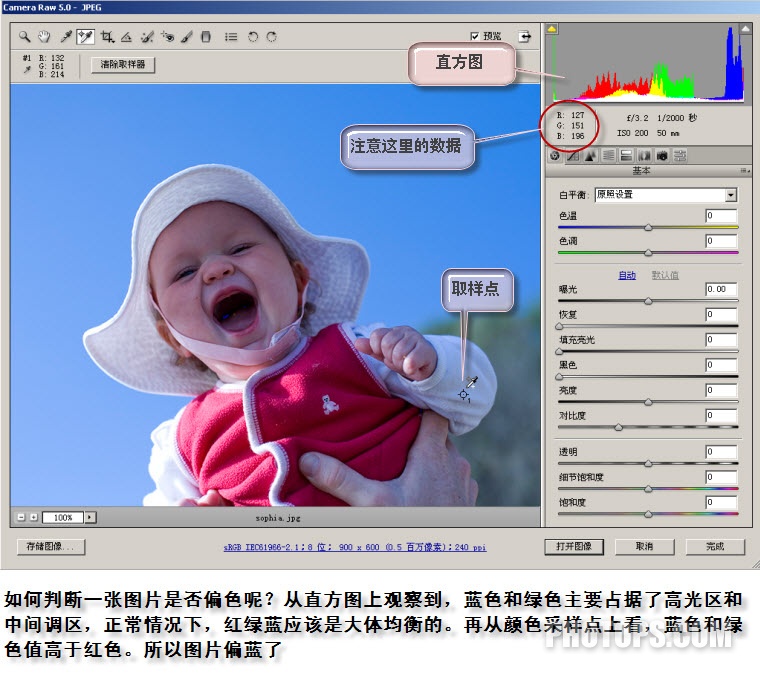Screen dimensions: 760x679
Task: Click the 色调 tint value field
Action: (x=721, y=241)
